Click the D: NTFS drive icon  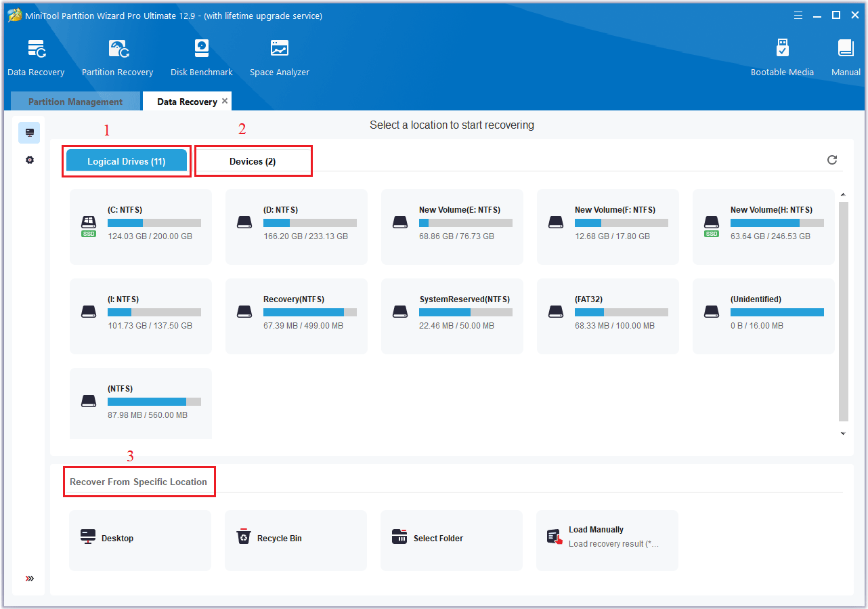pos(244,222)
